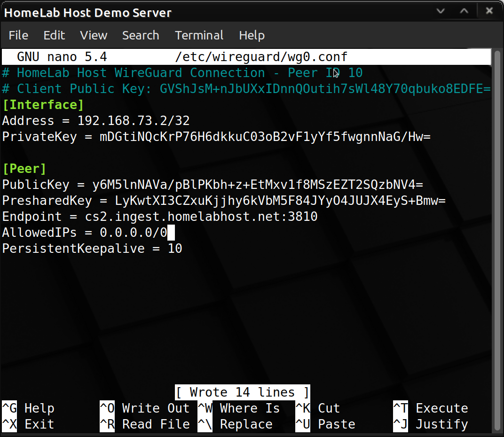Click the [Peer] section header
The height and width of the screenshot is (437, 504).
[x=24, y=168]
